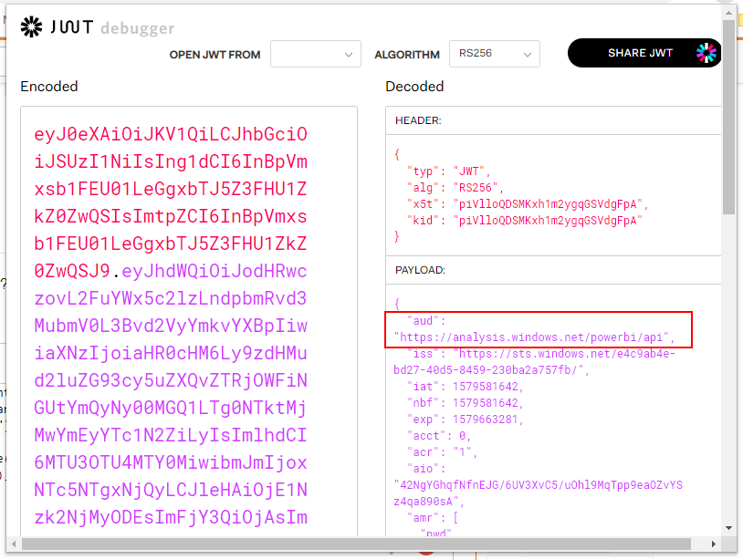Viewport: 743px width, 560px height.
Task: Click the Decoded heading
Action: [x=414, y=86]
